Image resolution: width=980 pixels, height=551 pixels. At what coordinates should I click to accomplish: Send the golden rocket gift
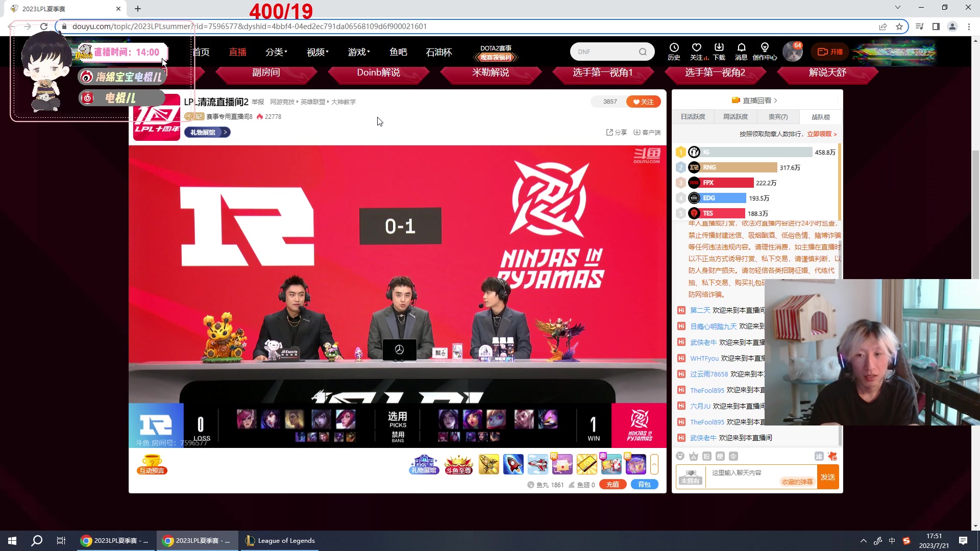coord(488,464)
